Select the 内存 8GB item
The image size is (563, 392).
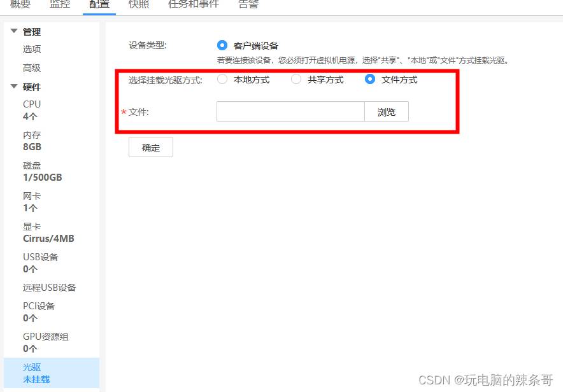(x=32, y=141)
